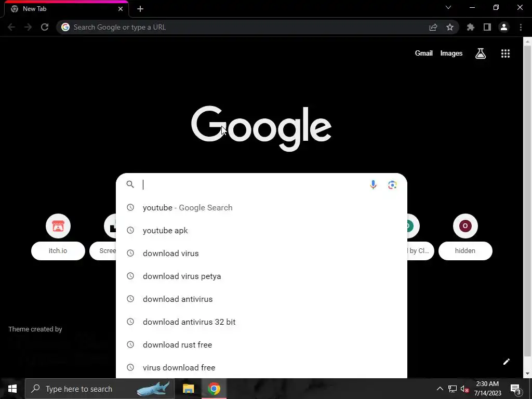Select the 'virus download free' suggestion

point(261,367)
